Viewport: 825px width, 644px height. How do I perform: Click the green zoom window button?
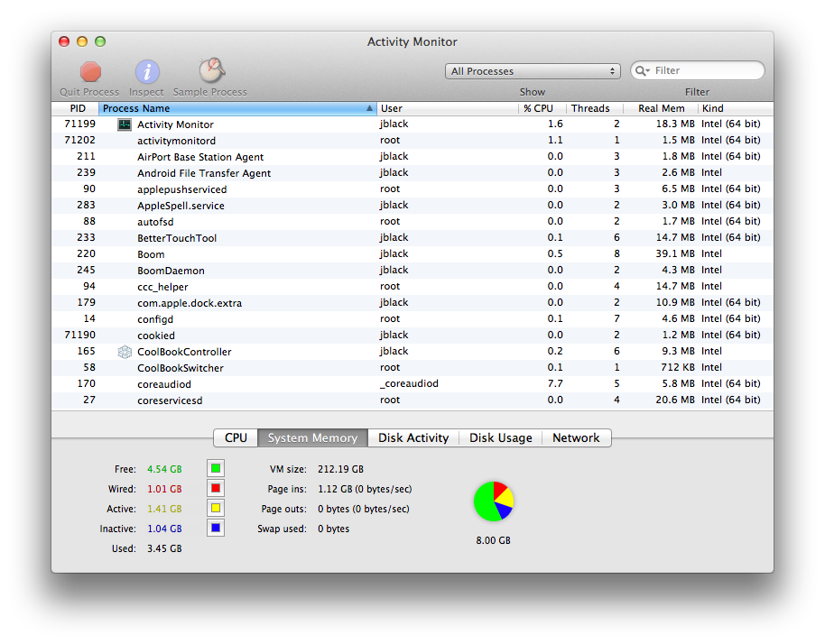100,41
